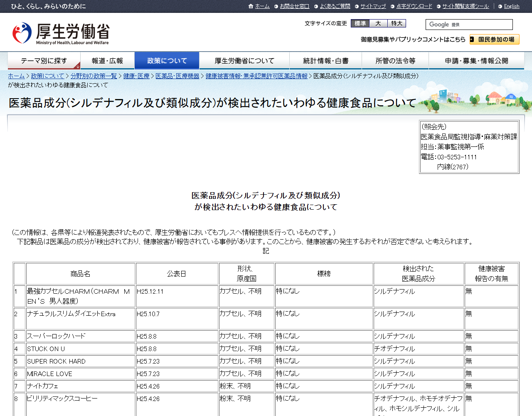Screen dimensions: 532x416
Task: Set text size to 特大
Action: point(397,24)
